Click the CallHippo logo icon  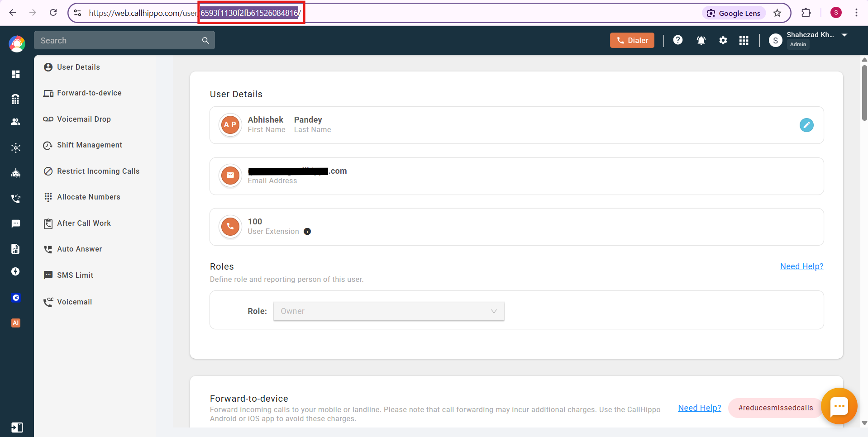17,43
